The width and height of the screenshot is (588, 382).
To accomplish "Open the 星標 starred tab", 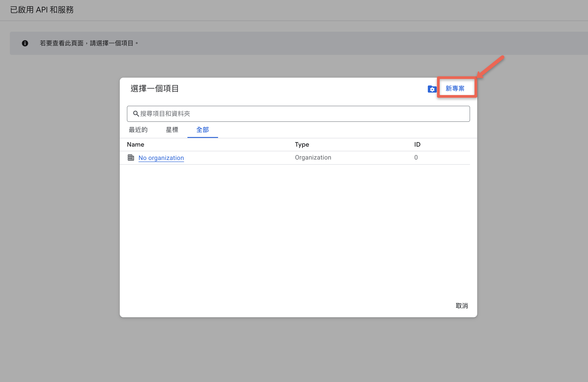I will click(172, 130).
